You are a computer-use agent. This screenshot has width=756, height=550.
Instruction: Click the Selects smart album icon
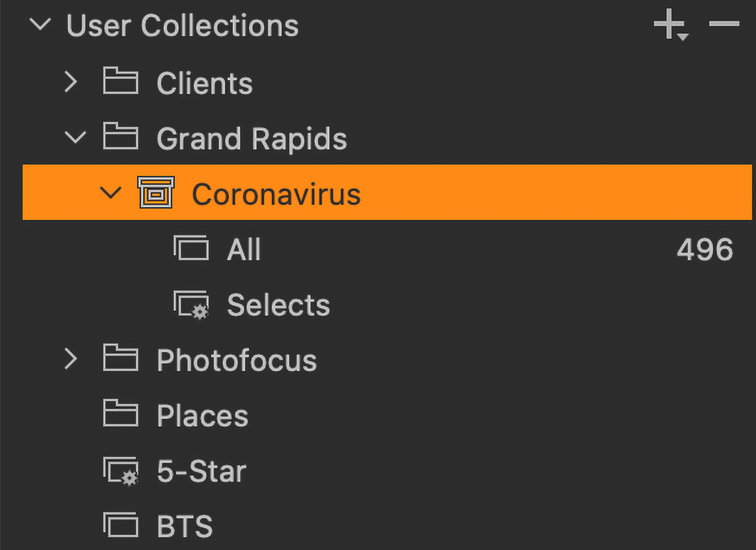[191, 304]
